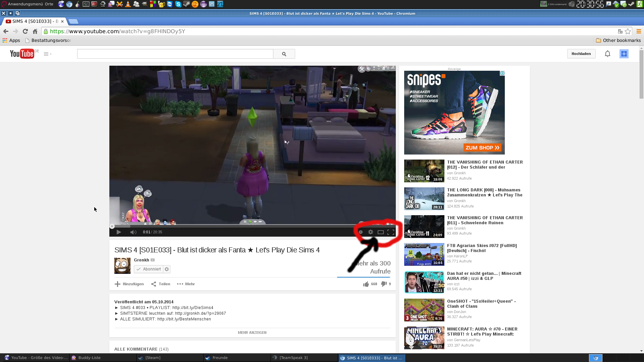Open the Apps bookmarks shortcut
The width and height of the screenshot is (644, 362).
coord(11,40)
